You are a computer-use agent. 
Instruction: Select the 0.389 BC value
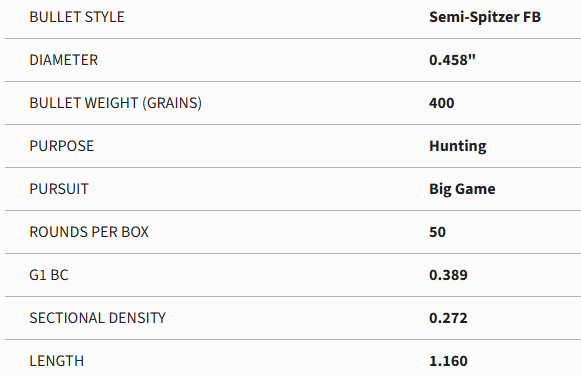(448, 275)
